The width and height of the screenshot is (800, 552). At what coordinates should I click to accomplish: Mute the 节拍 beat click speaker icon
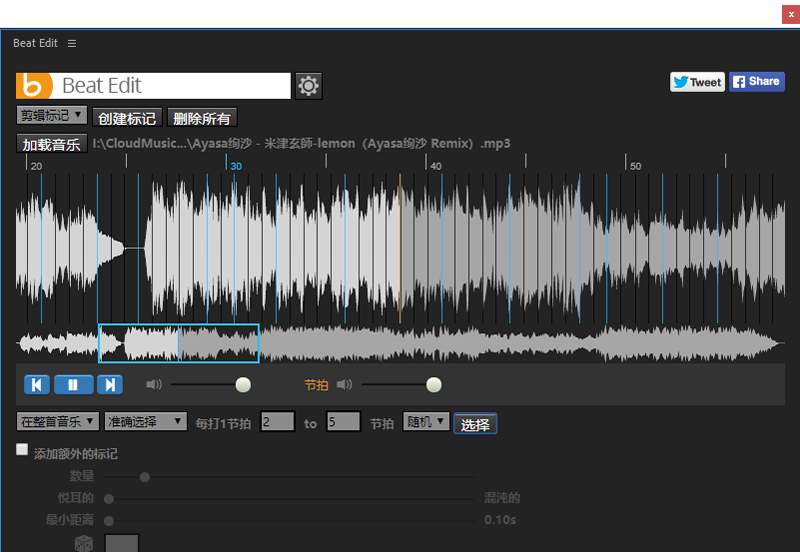(344, 384)
